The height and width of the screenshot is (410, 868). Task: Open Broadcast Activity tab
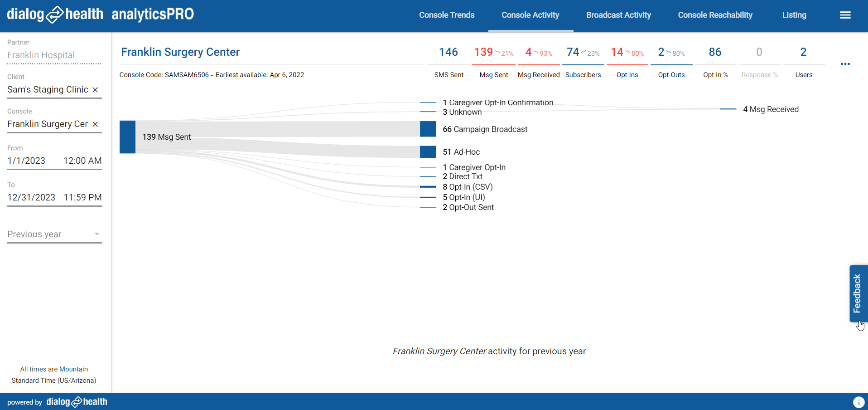click(x=618, y=15)
